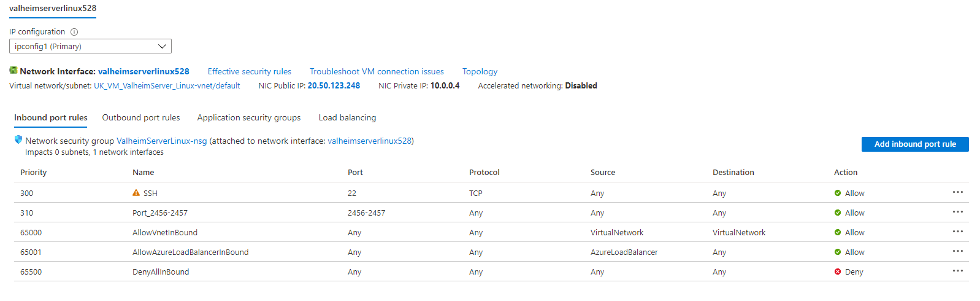This screenshot has height=301, width=980.
Task: Open the ellipsis menu for AllowAzureLoadBalancerInBound rule
Action: 958,251
